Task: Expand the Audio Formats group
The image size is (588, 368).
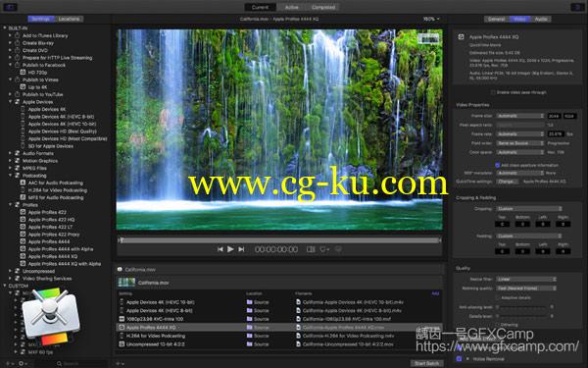Action: pyautogui.click(x=11, y=153)
